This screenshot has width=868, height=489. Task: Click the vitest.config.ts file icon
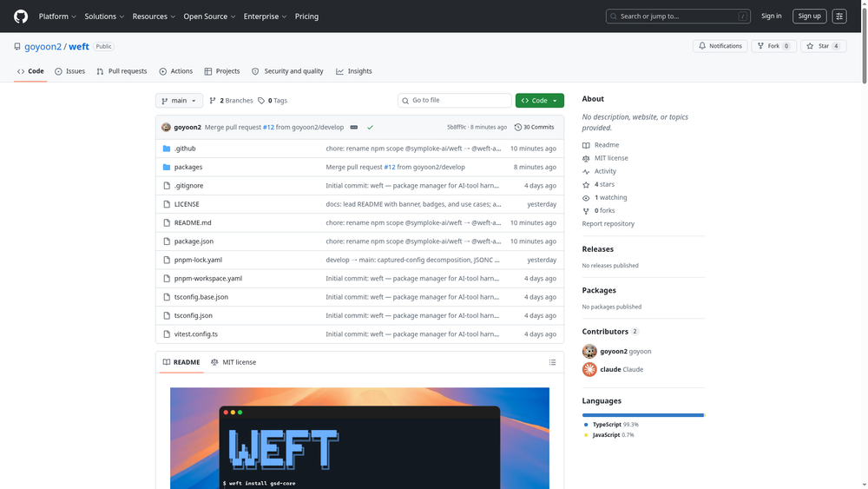[167, 334]
